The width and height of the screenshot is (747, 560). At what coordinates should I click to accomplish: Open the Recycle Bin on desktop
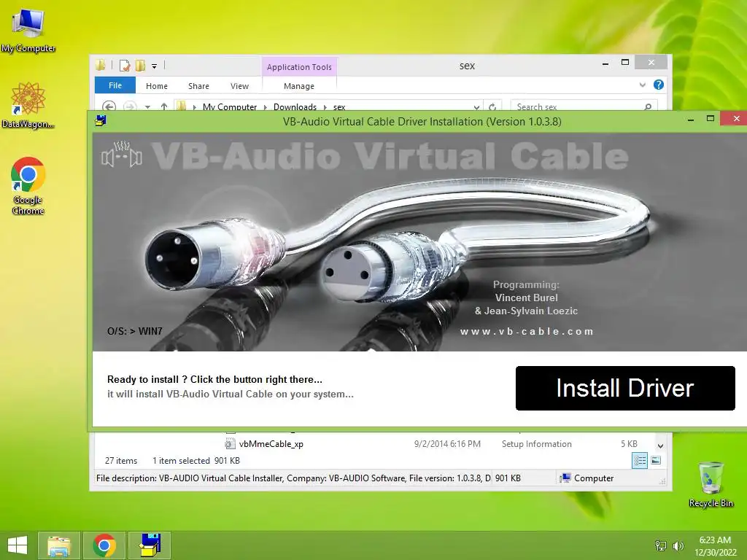tap(711, 484)
